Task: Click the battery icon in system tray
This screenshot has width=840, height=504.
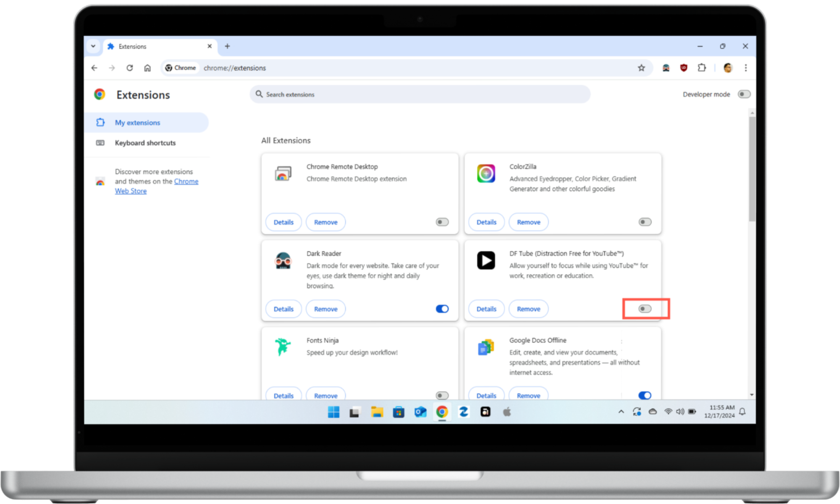Action: 692,412
